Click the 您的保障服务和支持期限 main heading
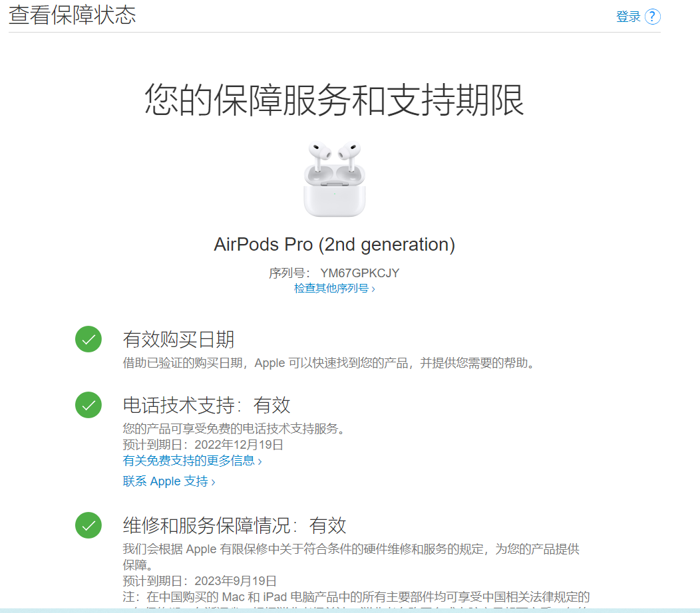This screenshot has height=613, width=700. (x=335, y=101)
